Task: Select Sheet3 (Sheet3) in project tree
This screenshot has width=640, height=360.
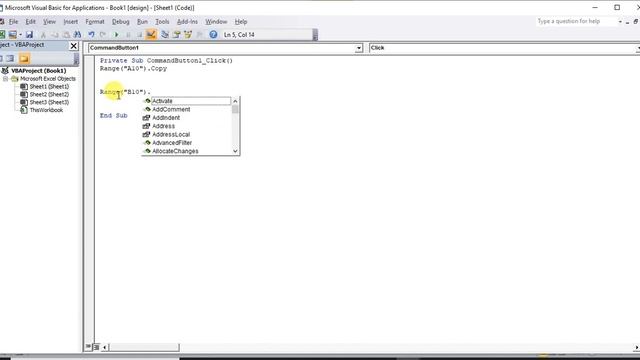Action: [49, 102]
